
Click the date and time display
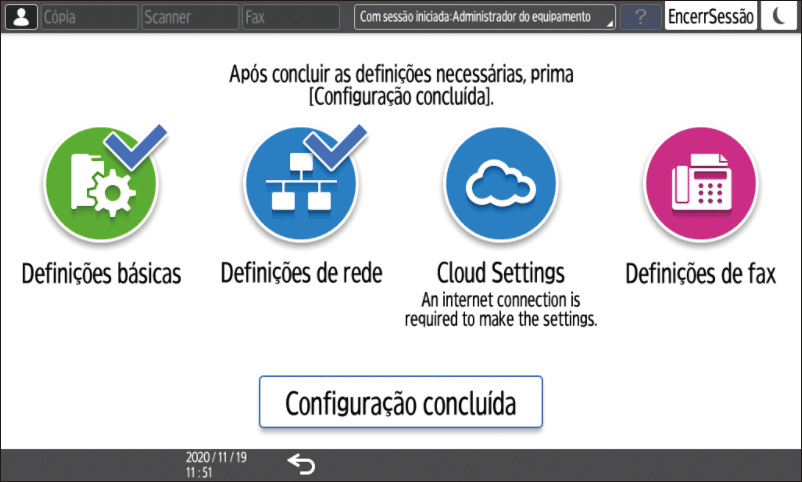pyautogui.click(x=216, y=465)
